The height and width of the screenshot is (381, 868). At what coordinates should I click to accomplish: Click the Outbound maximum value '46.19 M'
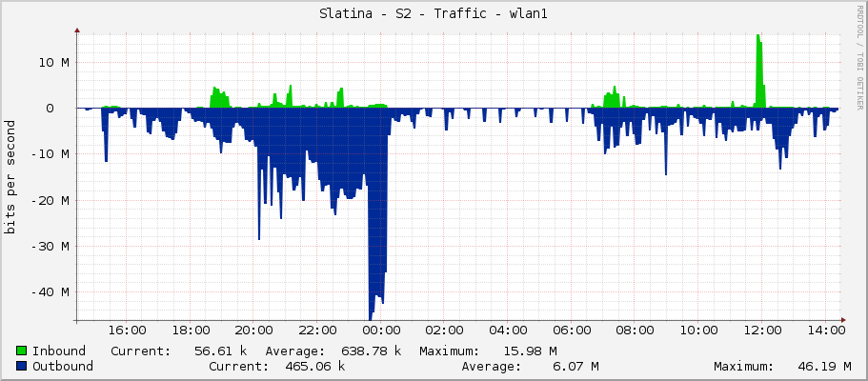pyautogui.click(x=825, y=366)
